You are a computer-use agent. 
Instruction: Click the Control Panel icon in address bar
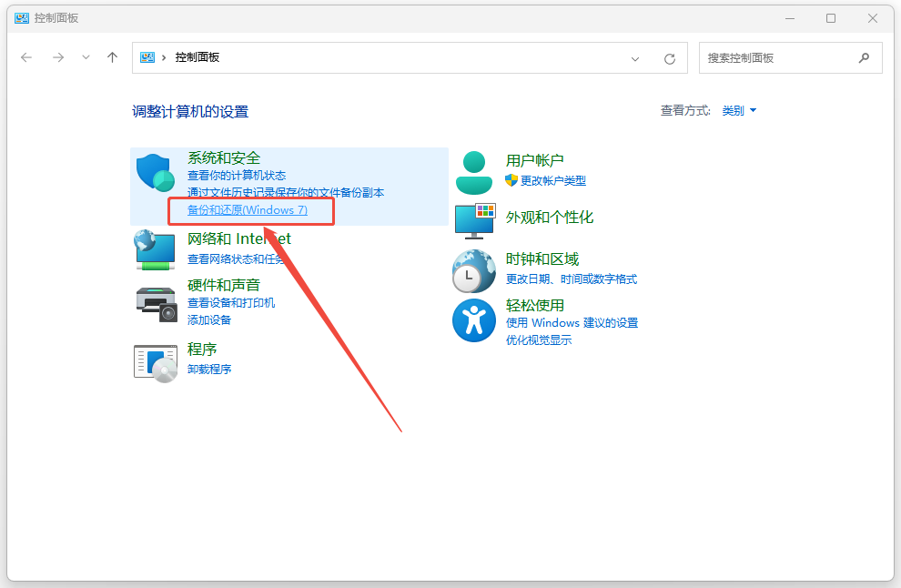tap(147, 57)
